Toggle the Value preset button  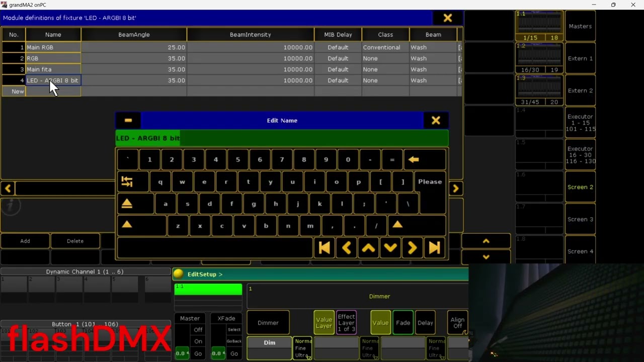point(380,323)
